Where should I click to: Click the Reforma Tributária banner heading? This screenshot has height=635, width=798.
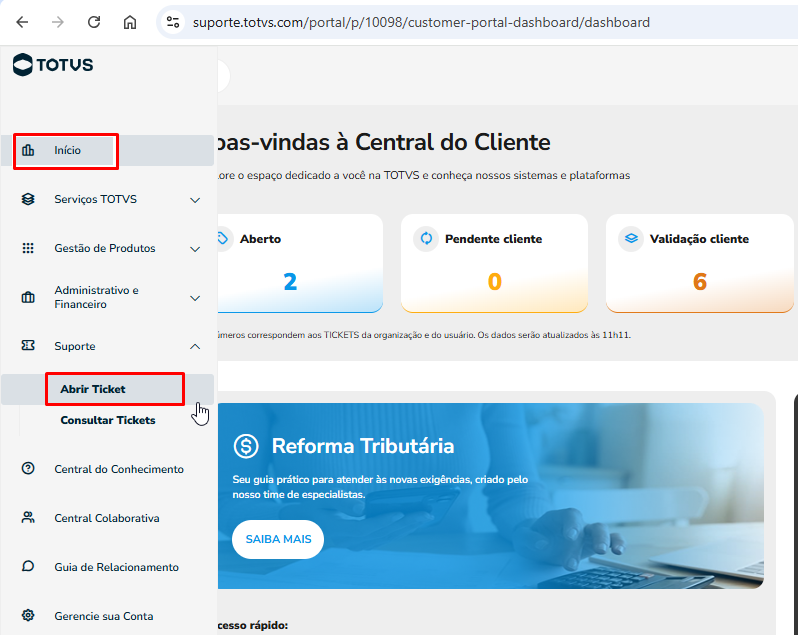click(363, 446)
